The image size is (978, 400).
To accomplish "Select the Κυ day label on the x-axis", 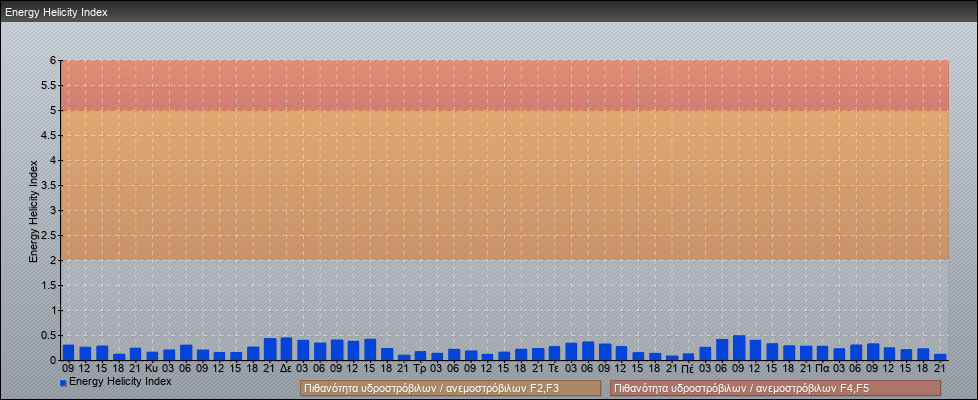I will [x=152, y=368].
